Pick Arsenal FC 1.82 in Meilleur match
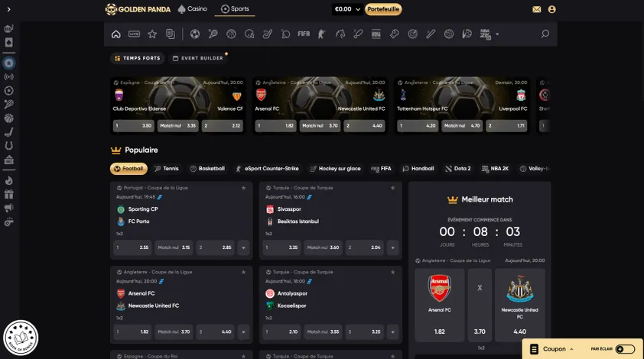Image resolution: width=644 pixels, height=359 pixels. (x=440, y=305)
